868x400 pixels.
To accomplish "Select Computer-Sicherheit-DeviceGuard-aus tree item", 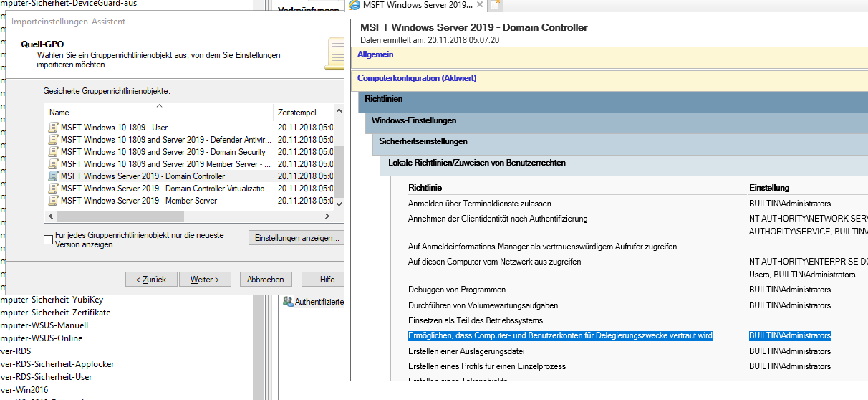I will click(x=69, y=4).
